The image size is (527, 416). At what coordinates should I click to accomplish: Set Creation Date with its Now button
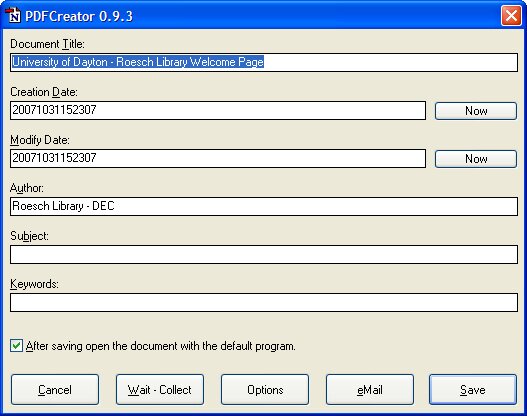pyautogui.click(x=476, y=111)
